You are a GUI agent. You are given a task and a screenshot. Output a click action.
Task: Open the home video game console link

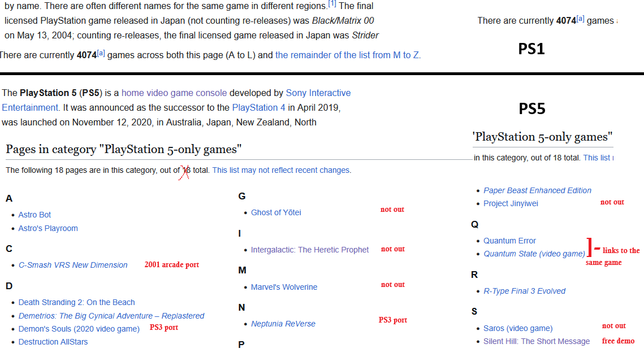174,93
